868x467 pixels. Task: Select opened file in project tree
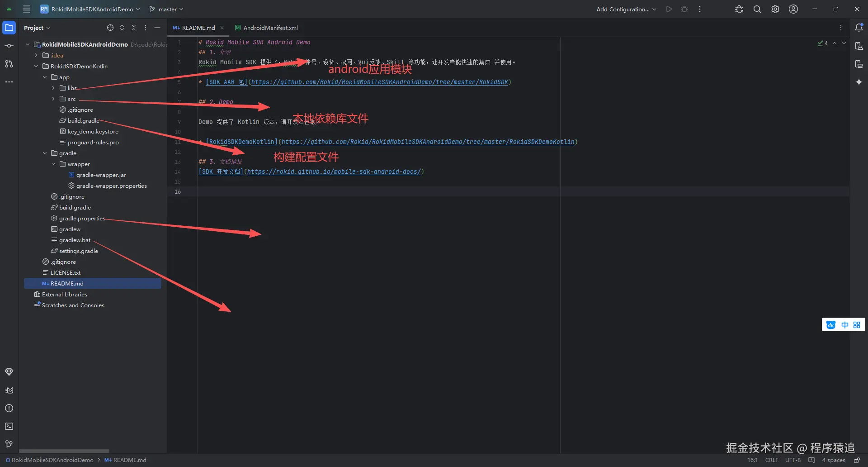(110, 28)
